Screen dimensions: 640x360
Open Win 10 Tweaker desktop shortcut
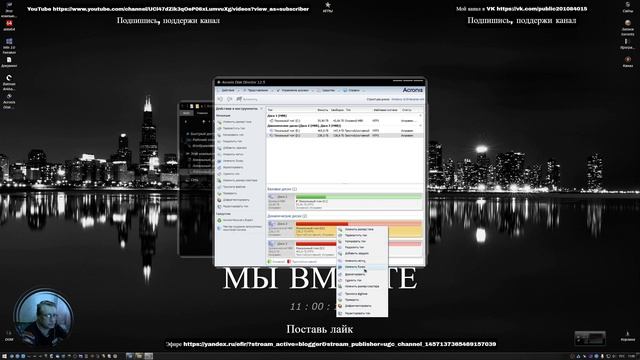coord(9,45)
